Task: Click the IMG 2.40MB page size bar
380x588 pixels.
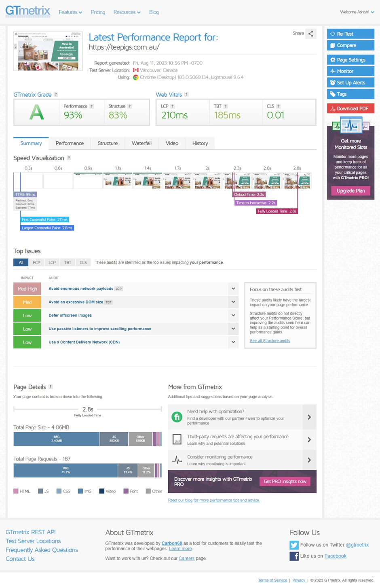Action: (57, 439)
